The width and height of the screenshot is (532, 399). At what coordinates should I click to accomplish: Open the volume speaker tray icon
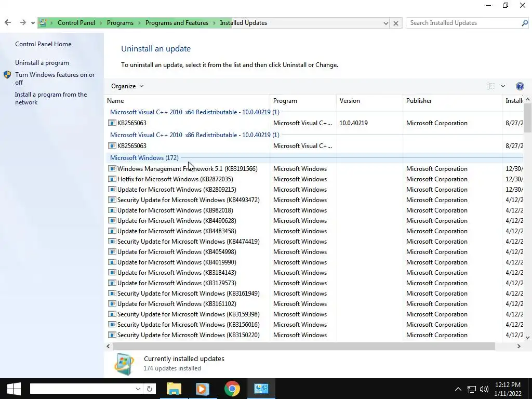484,389
